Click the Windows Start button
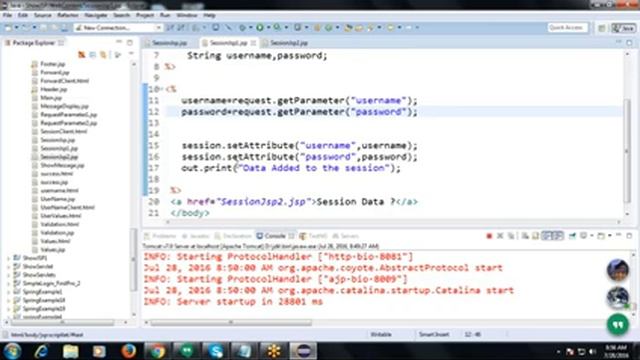The height and width of the screenshot is (360, 640). pos(13,351)
